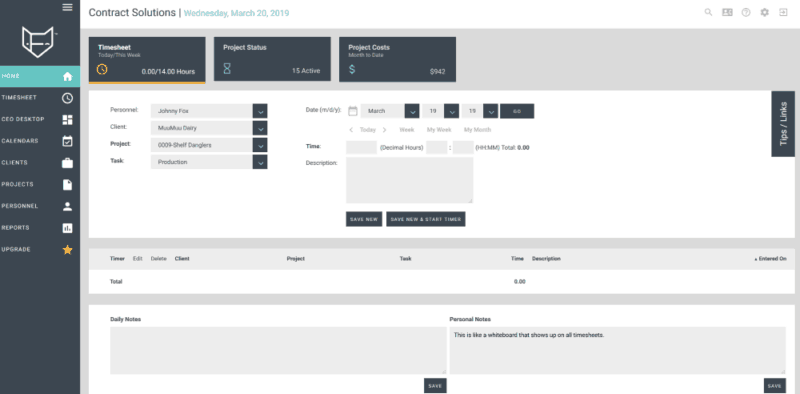This screenshot has height=394, width=800.
Task: Click the Timesheet clock icon in the sidebar
Action: (x=67, y=98)
